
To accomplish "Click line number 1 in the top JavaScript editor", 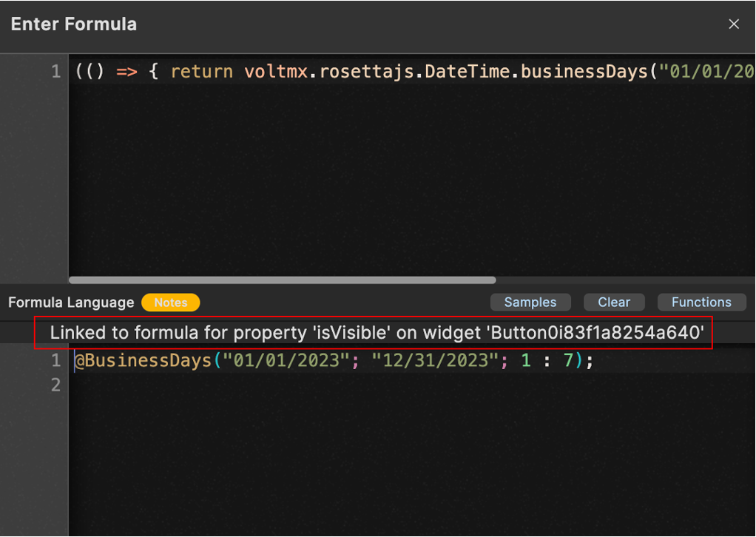I will [x=56, y=72].
